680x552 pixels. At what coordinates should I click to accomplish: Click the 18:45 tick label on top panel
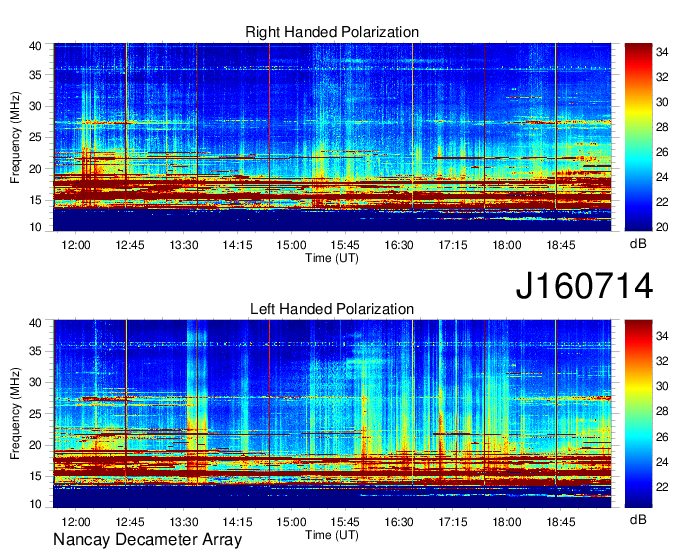pyautogui.click(x=561, y=245)
